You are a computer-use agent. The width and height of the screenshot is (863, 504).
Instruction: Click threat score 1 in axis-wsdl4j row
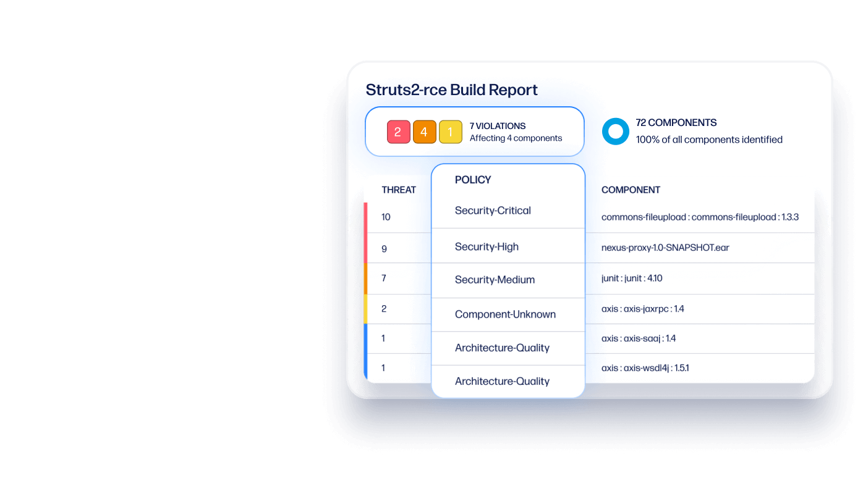383,368
